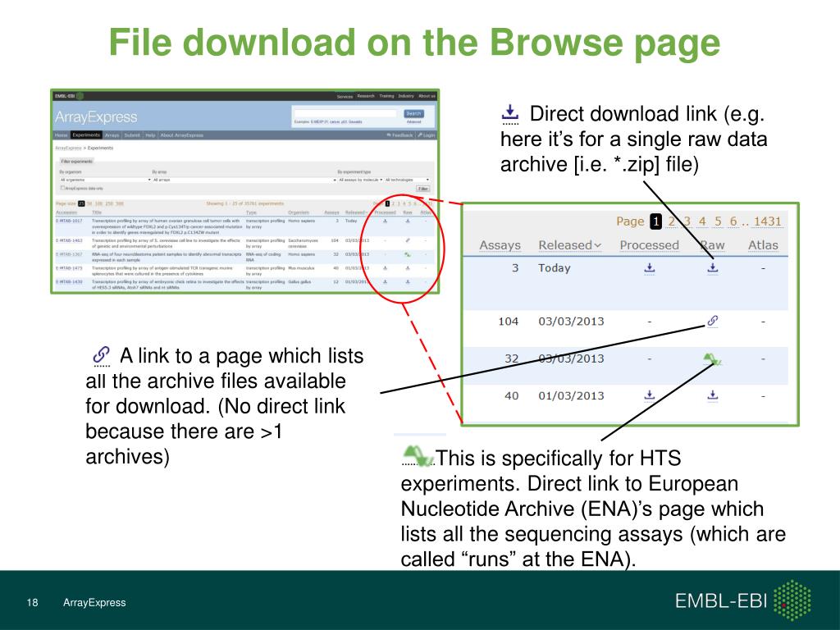The image size is (840, 630).
Task: Click the ArrayExpress search input field
Action: click(346, 113)
